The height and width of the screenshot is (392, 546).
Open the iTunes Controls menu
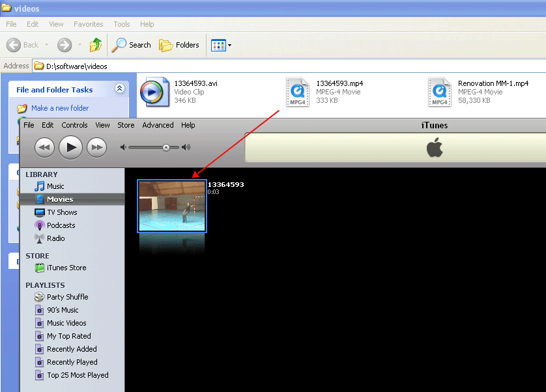[x=74, y=125]
